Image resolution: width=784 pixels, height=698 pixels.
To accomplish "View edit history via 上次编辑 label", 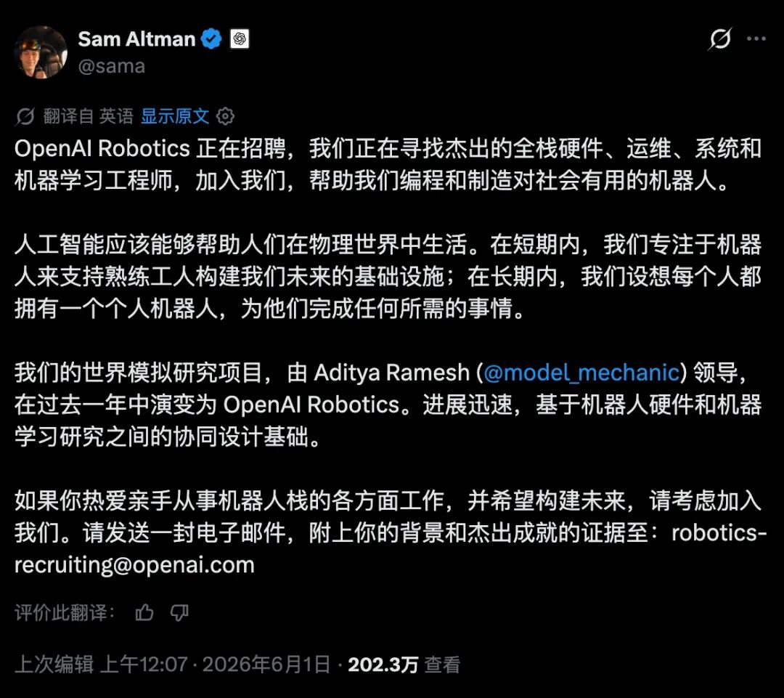I will click(x=54, y=665).
